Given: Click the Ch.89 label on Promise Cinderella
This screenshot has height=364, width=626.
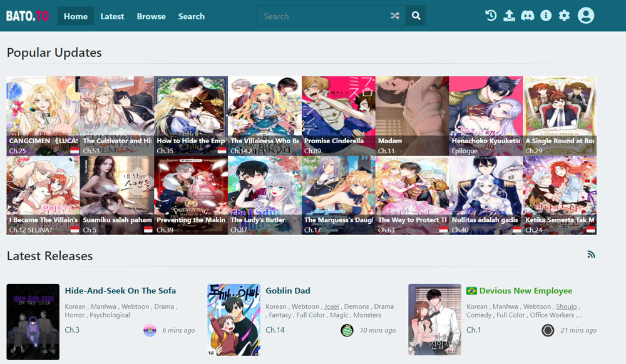Looking at the screenshot, I should 312,151.
